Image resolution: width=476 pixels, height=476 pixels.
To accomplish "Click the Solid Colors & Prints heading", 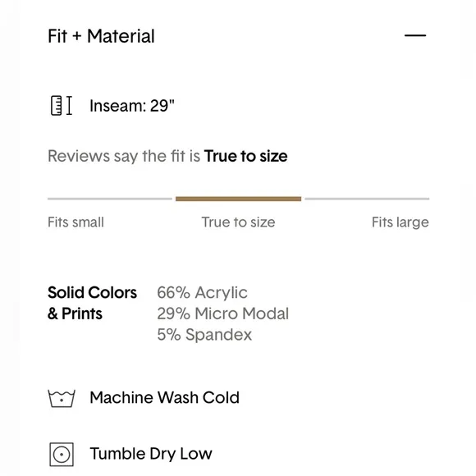I will 92,303.
